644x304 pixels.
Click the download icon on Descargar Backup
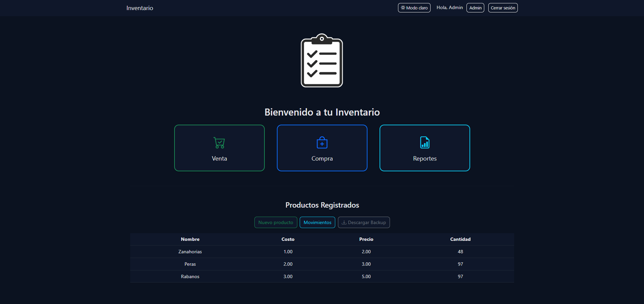pos(344,222)
